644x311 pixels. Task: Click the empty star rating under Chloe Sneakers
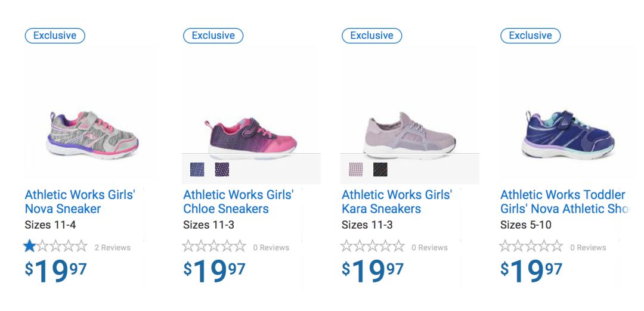[x=214, y=247]
